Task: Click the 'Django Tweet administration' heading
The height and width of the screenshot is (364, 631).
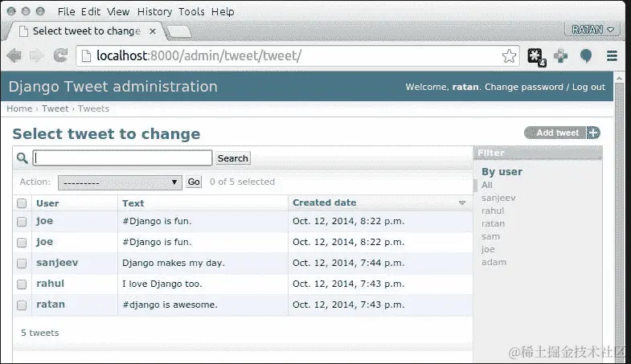Action: point(113,87)
